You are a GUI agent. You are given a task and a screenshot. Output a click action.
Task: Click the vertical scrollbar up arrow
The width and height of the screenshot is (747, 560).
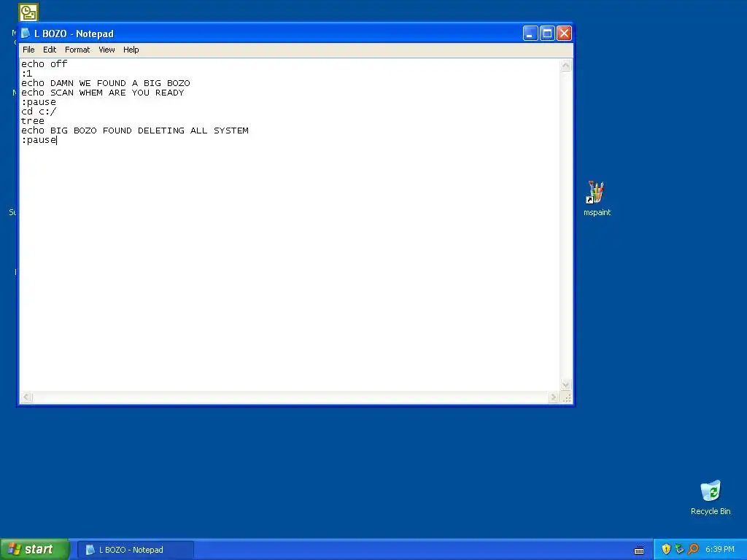coord(565,65)
